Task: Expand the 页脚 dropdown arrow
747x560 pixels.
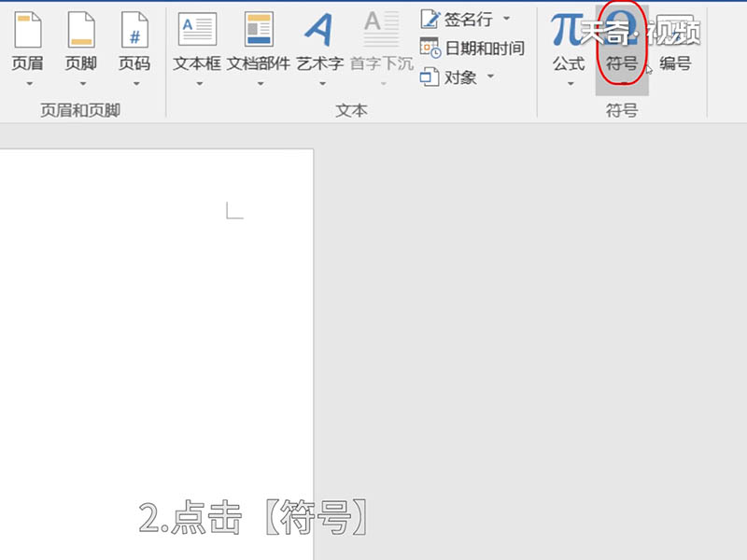Action: (83, 84)
